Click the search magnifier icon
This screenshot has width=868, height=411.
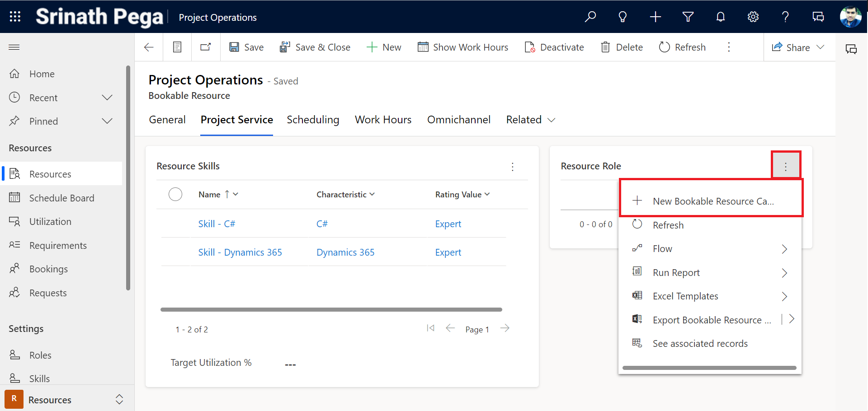[590, 17]
